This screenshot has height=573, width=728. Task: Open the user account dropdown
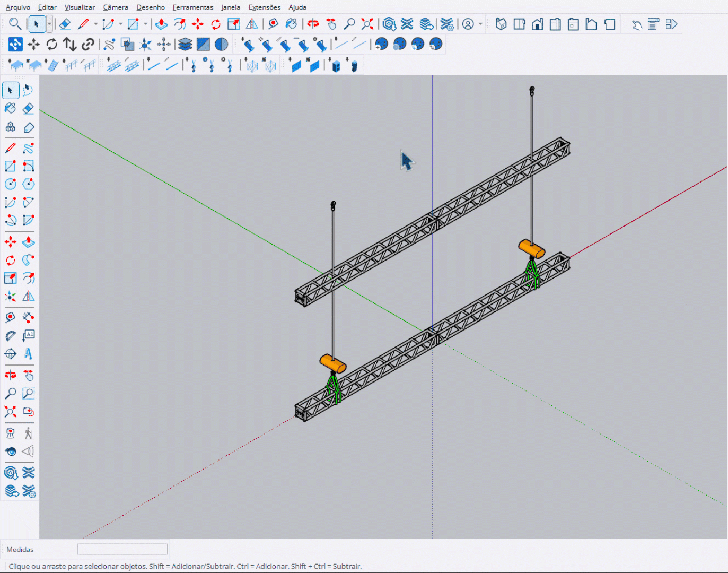[x=480, y=24]
